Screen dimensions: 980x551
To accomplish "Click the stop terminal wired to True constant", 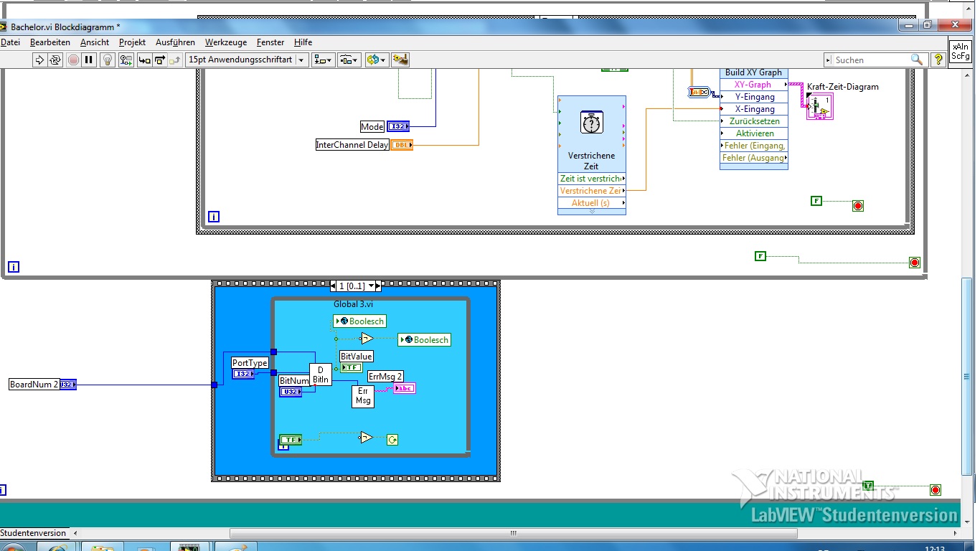I will click(935, 490).
